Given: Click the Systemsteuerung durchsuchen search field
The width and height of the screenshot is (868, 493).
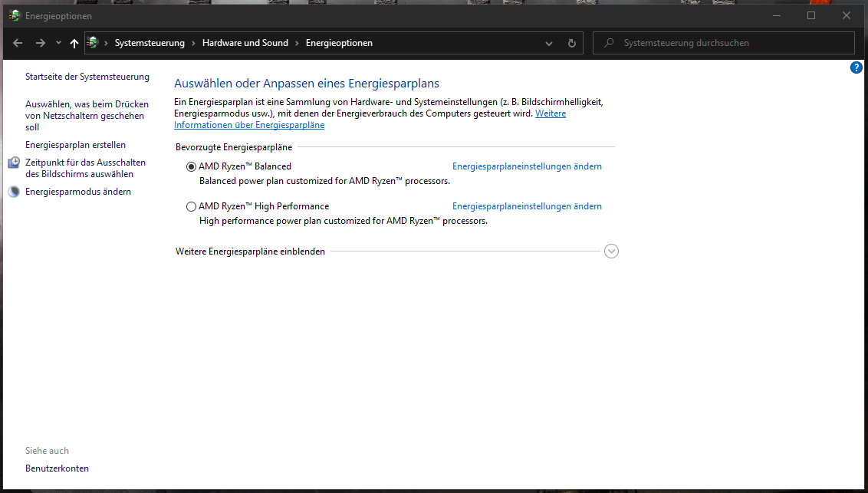Looking at the screenshot, I should [724, 43].
